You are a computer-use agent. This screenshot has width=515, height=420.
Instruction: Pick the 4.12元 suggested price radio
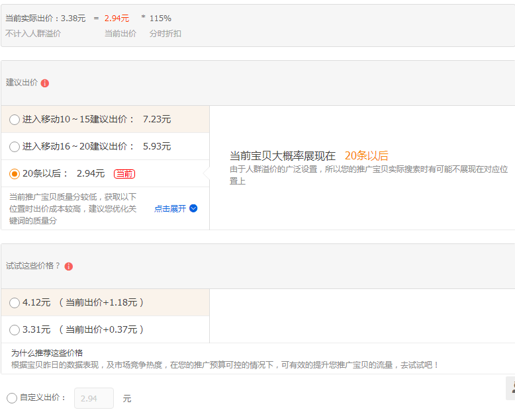coord(15,303)
